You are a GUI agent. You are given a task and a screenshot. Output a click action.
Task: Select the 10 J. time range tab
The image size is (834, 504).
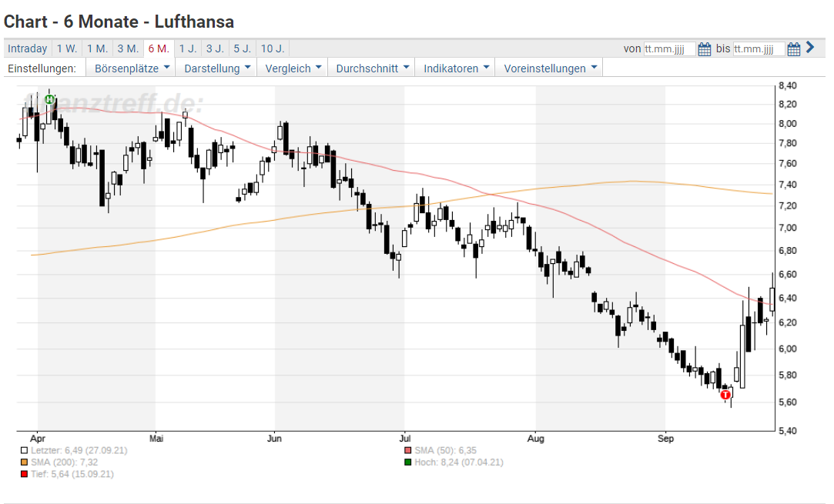pyautogui.click(x=273, y=49)
